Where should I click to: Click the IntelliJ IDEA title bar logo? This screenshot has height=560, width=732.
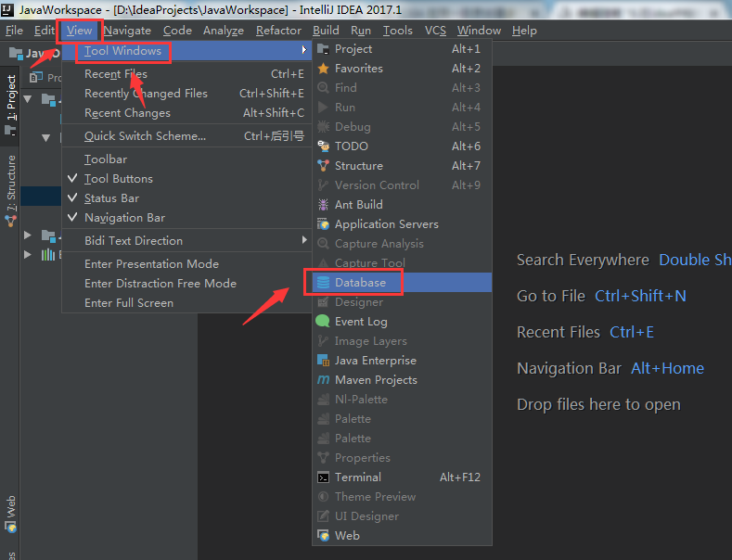click(7, 9)
